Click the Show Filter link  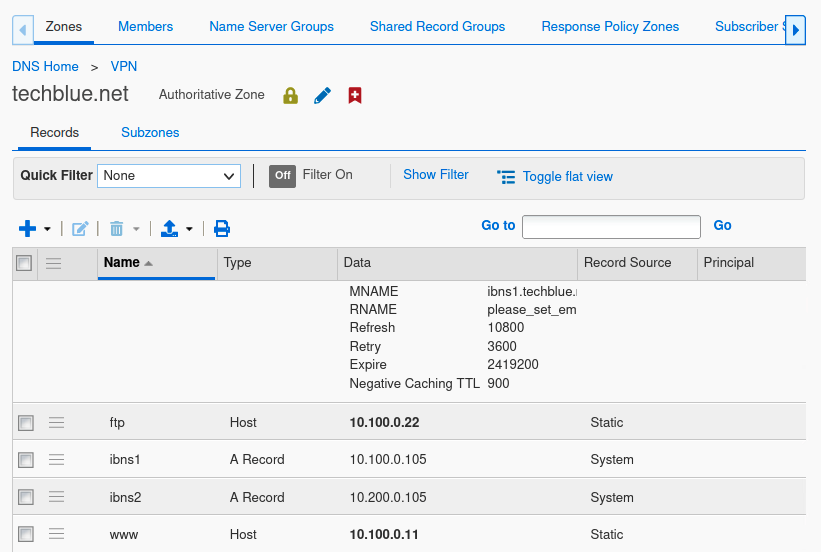pyautogui.click(x=435, y=175)
